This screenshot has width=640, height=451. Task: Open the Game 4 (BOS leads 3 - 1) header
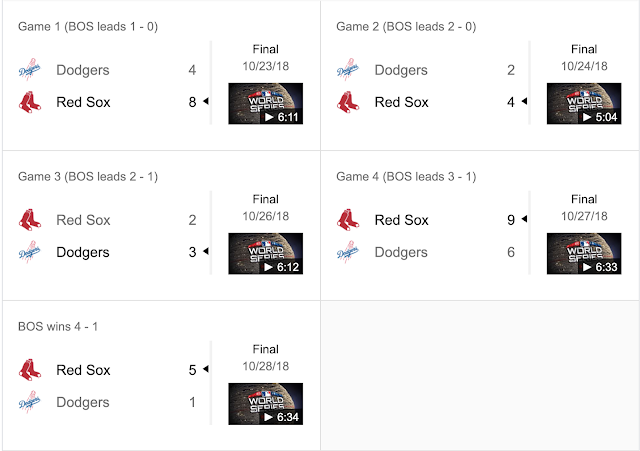coord(406,176)
